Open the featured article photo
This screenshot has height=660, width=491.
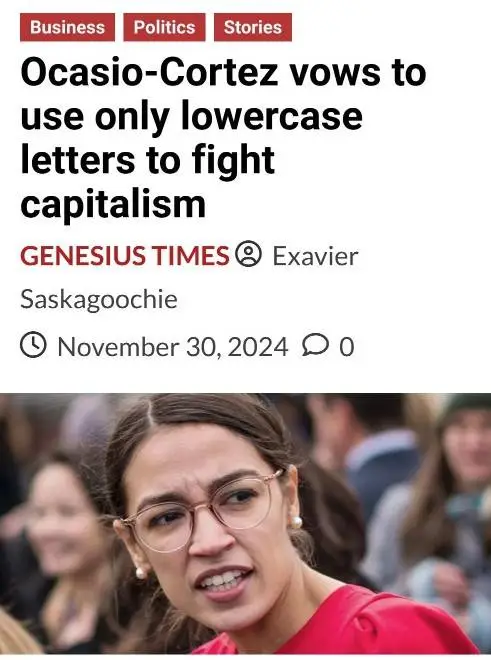point(246,524)
